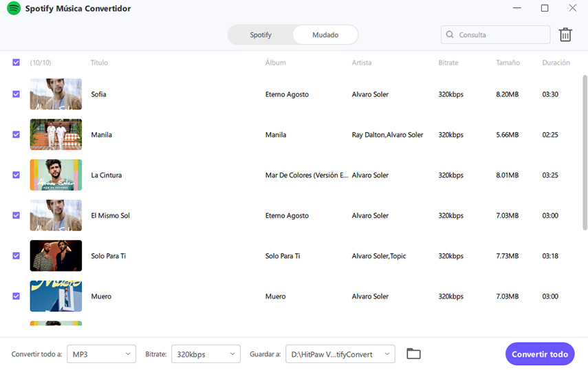This screenshot has width=588, height=370.
Task: Click the Muero album thumbnail
Action: [x=56, y=296]
